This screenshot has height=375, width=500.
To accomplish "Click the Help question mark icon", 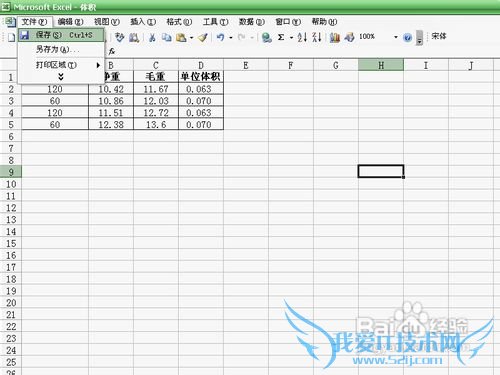I will pyautogui.click(x=407, y=37).
